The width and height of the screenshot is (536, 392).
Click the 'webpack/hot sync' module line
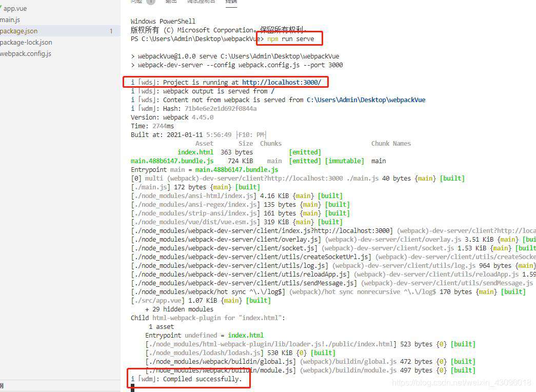tap(328, 292)
